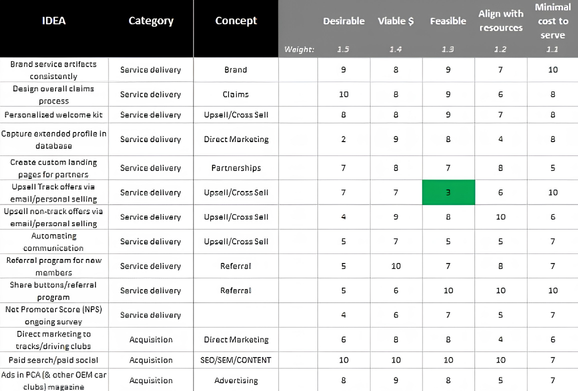Click 'Upsell non-track offers via email/personal selling' cell
The image size is (578, 391).
coord(54,217)
